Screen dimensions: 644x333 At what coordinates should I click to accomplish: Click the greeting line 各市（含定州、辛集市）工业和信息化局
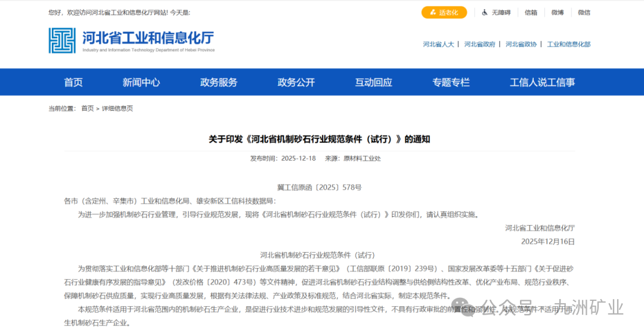click(127, 201)
